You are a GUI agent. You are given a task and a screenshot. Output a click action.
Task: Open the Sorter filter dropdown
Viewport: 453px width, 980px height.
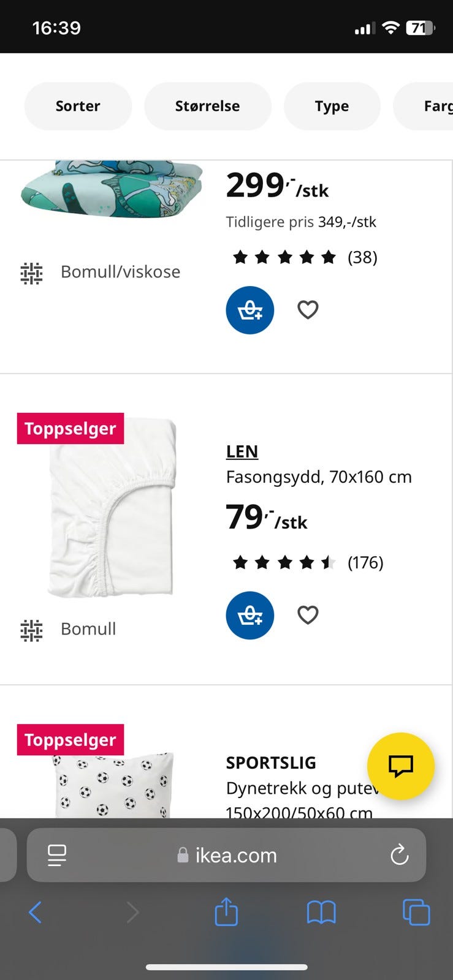coord(78,106)
